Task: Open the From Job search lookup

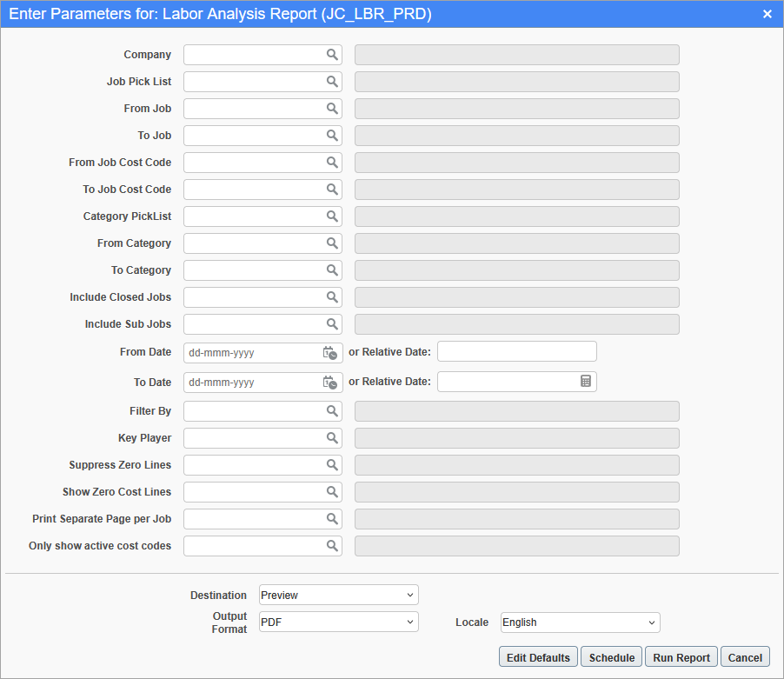Action: click(x=332, y=108)
